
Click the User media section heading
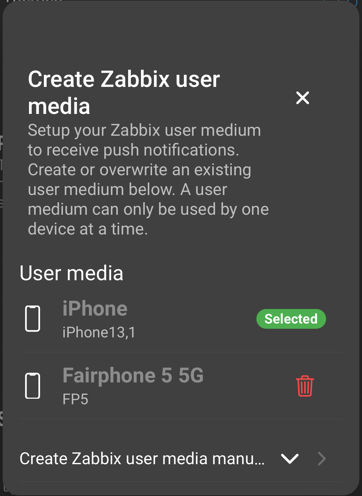click(71, 273)
